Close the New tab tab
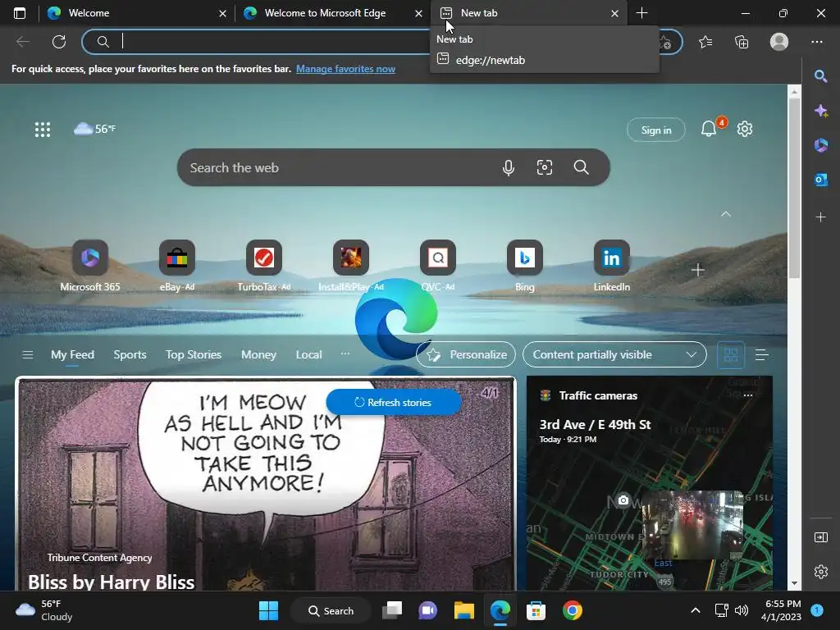The height and width of the screenshot is (630, 840). click(614, 13)
